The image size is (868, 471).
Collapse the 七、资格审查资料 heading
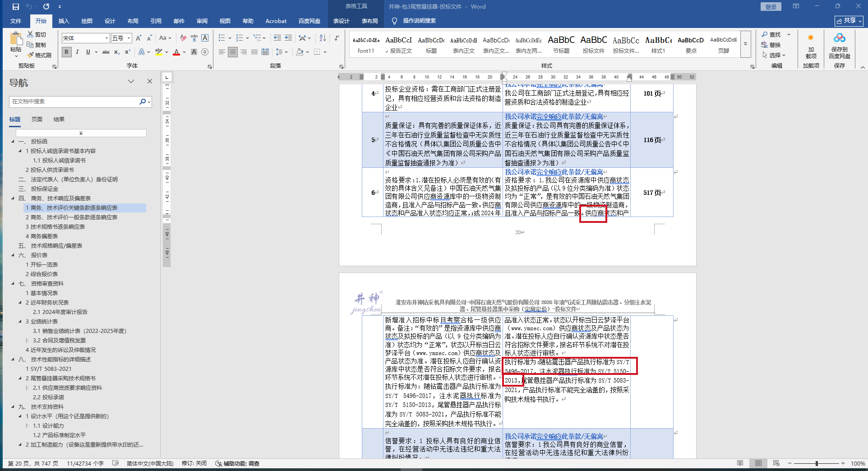pyautogui.click(x=13, y=283)
